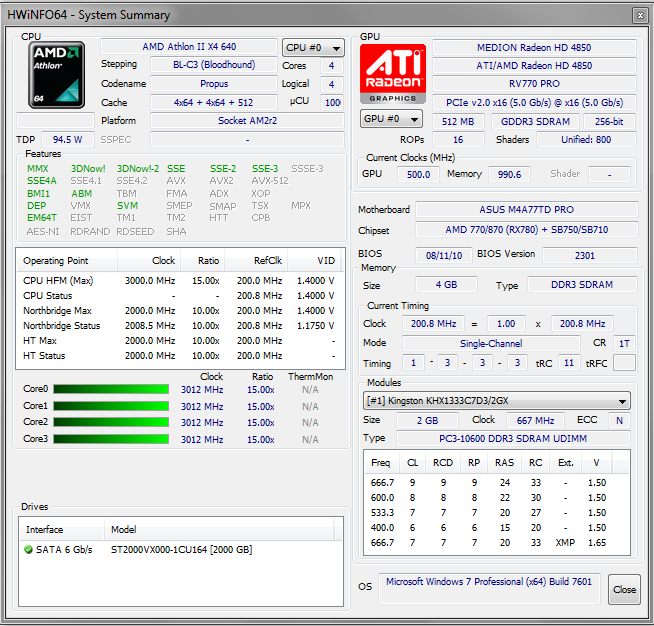Click the DDR3 SDRAM memory type field

582,284
